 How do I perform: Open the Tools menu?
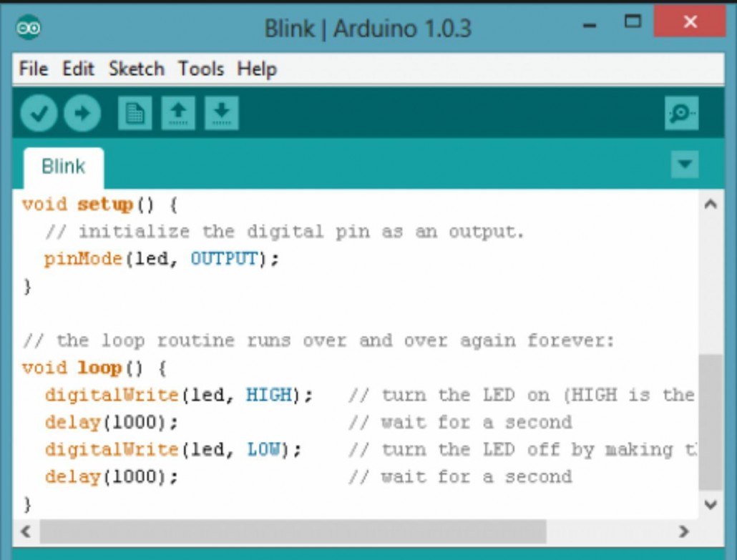tap(201, 69)
